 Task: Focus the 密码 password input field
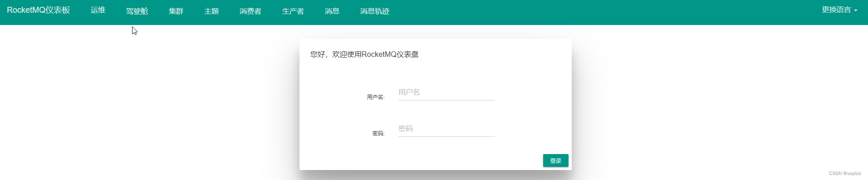coord(446,129)
